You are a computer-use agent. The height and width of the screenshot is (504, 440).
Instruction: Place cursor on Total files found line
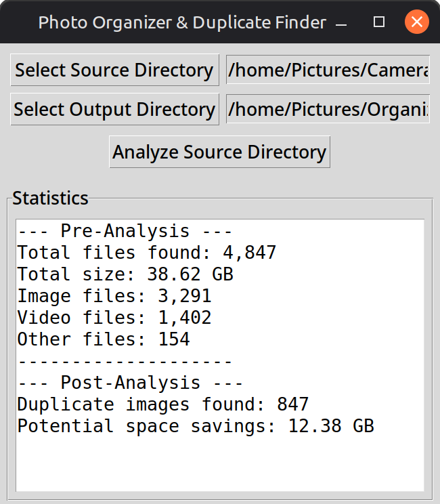[146, 253]
